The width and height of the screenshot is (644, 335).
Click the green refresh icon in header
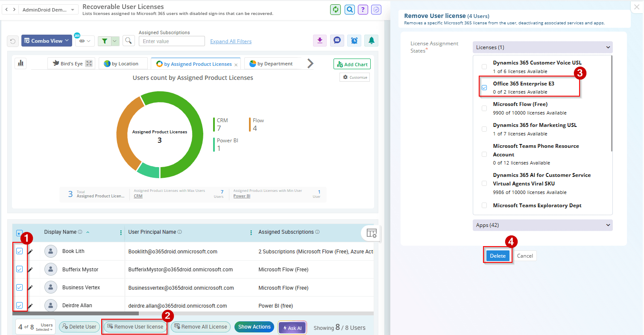pos(335,9)
